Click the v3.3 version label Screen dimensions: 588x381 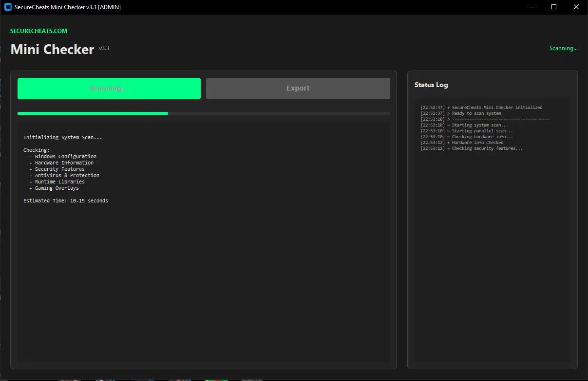point(104,48)
